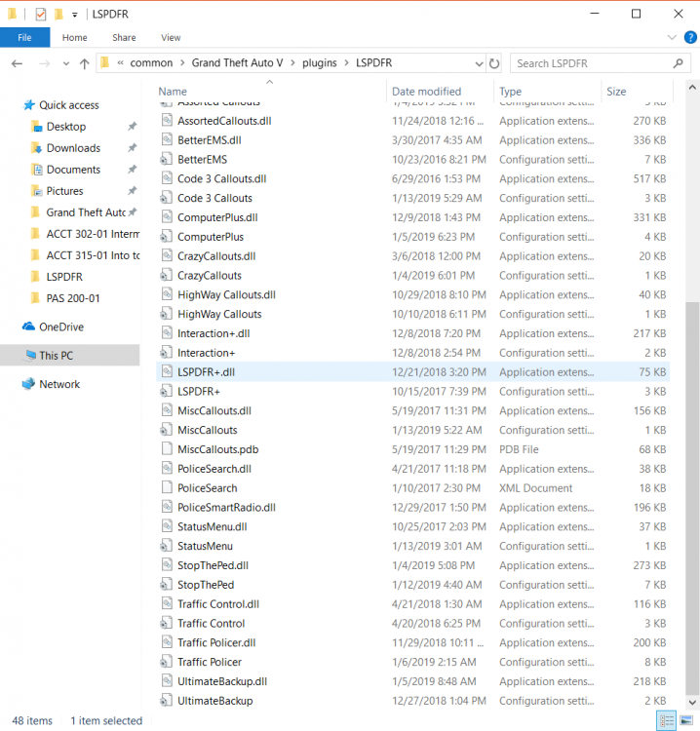Click 'Grand Theft Auto V' breadcrumb
The image size is (700, 731).
[237, 63]
